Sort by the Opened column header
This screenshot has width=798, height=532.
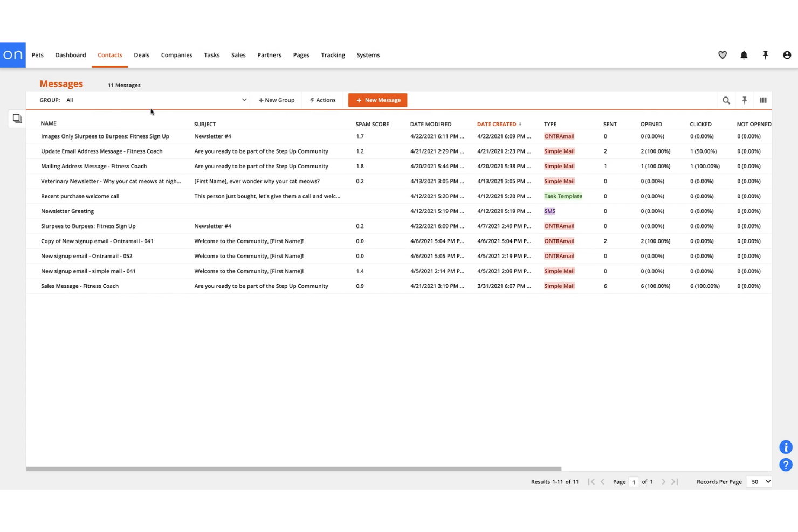pos(651,124)
